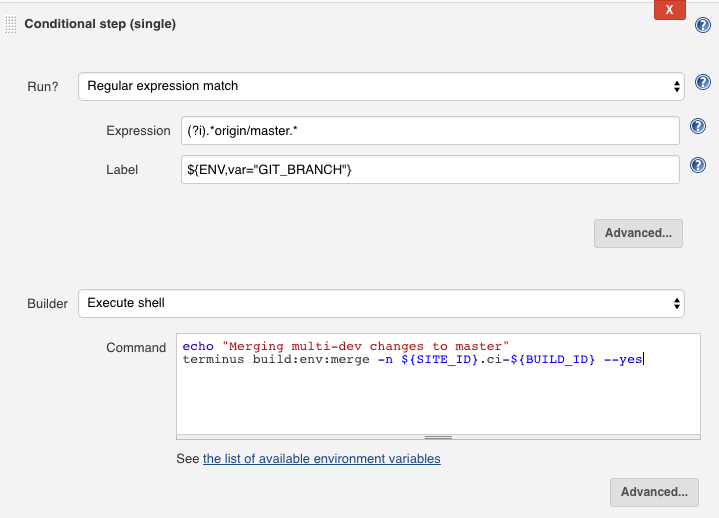Viewport: 719px width, 518px height.
Task: Show help for the Expression field
Action: (698, 127)
